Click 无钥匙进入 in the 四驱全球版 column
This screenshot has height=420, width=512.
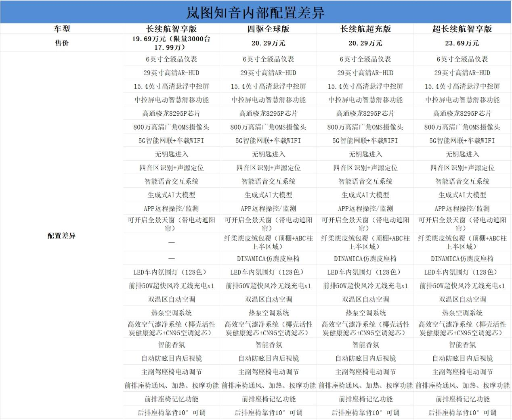click(x=268, y=154)
